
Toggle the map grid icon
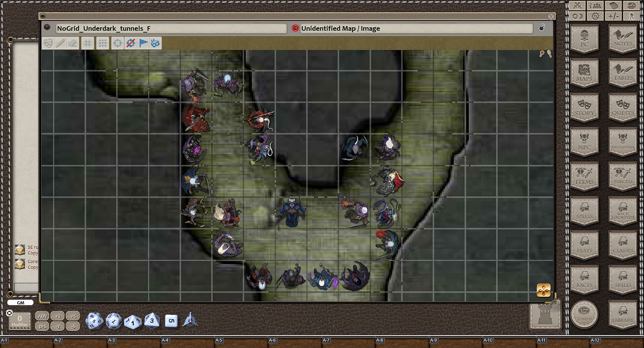[x=87, y=43]
